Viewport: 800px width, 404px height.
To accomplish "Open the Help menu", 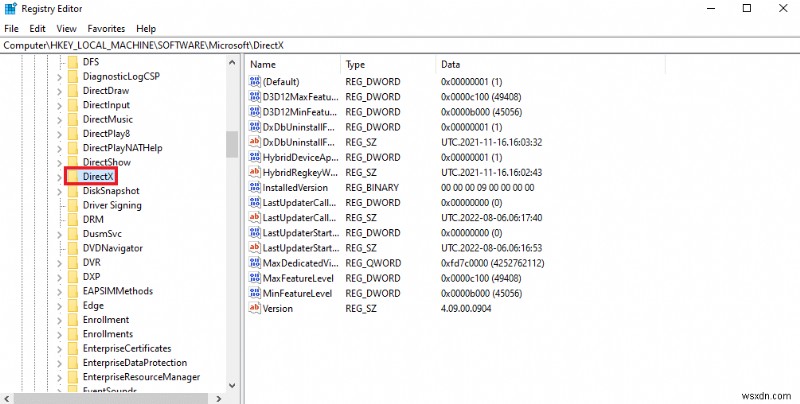I will click(146, 29).
